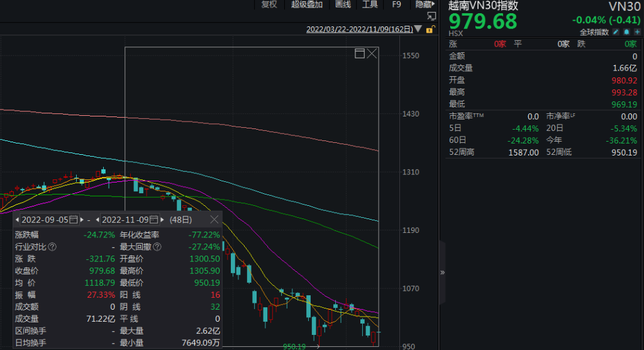Click the 画线 drawing tools button
The image size is (644, 350).
click(x=343, y=4)
